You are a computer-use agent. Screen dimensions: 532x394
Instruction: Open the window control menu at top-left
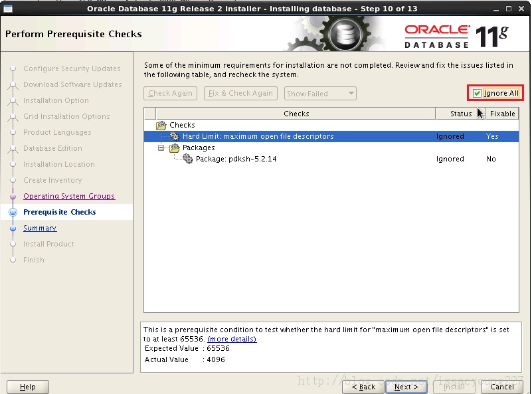pyautogui.click(x=7, y=8)
